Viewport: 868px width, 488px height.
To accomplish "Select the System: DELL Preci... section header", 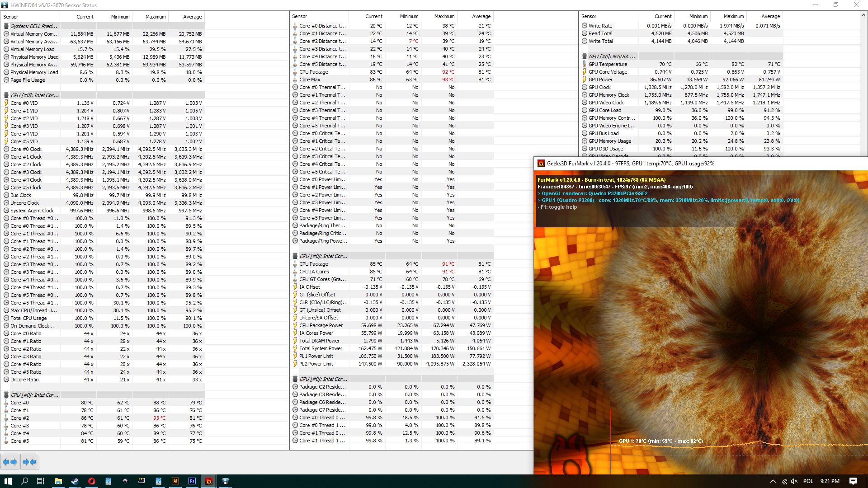I will (103, 26).
